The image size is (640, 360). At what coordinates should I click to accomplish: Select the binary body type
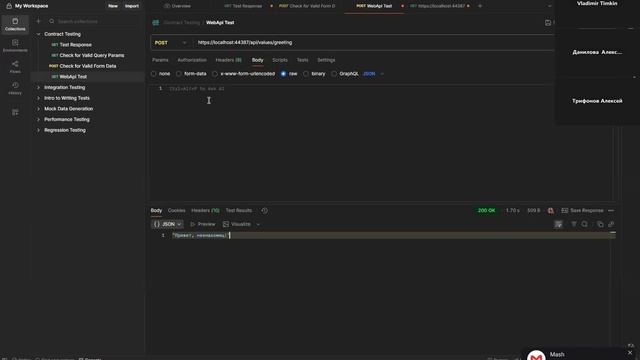306,74
